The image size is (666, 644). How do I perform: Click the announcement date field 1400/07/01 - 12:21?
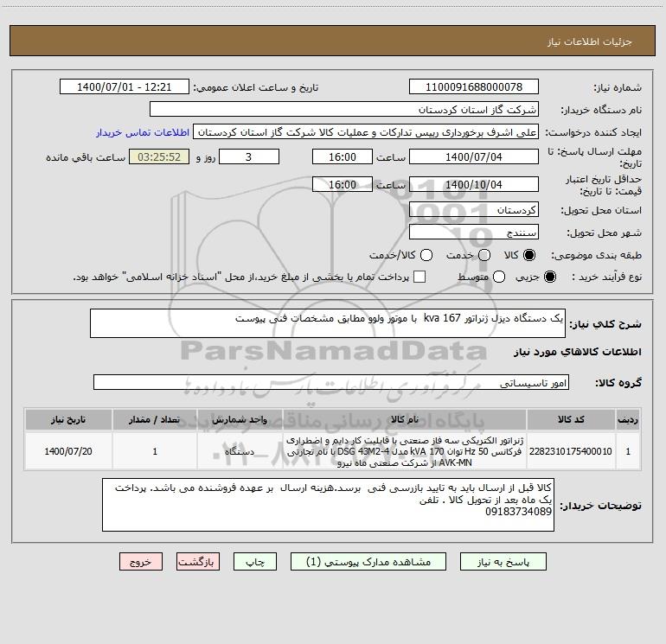125,86
